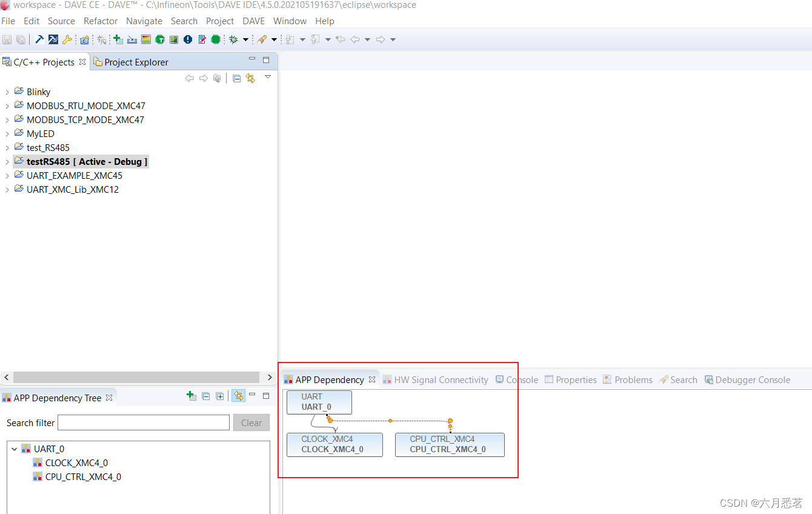The width and height of the screenshot is (812, 514).
Task: Select CLOCK_XMC4_0 in dependency tree
Action: point(76,463)
